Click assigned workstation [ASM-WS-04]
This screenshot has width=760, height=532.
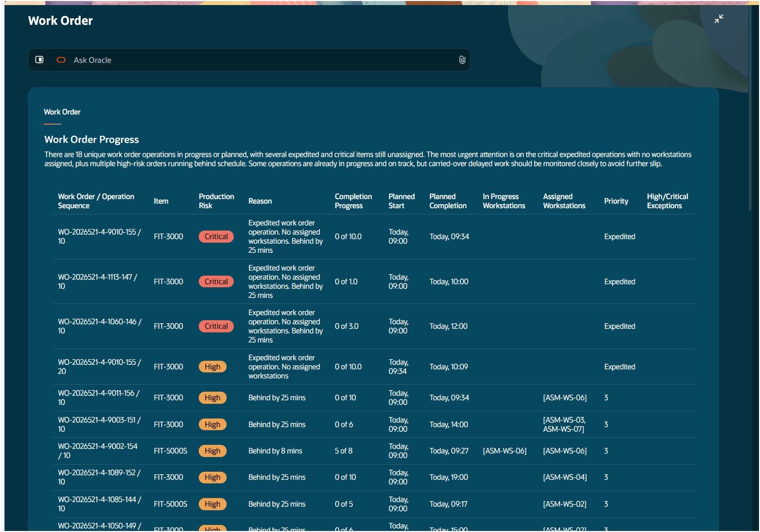coord(565,477)
